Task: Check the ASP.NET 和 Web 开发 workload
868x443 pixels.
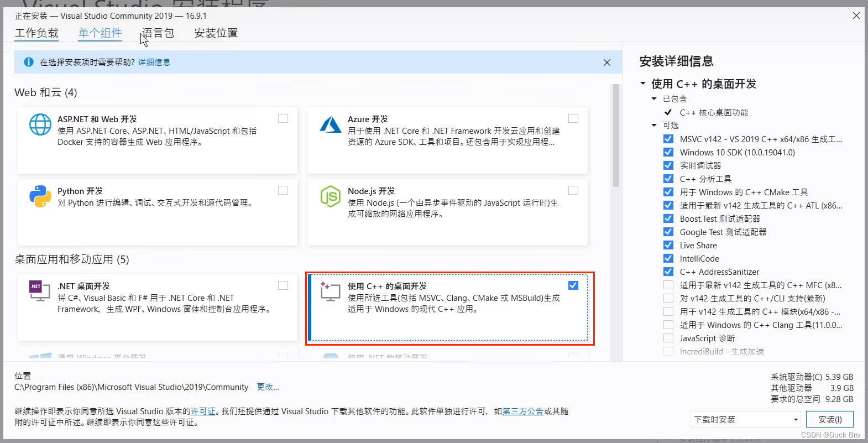Action: click(x=283, y=118)
